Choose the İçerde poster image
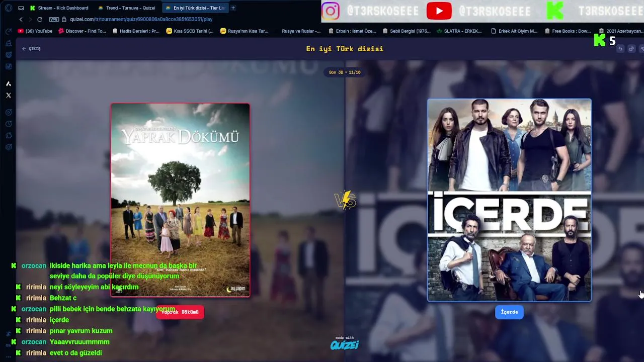 [x=509, y=200]
